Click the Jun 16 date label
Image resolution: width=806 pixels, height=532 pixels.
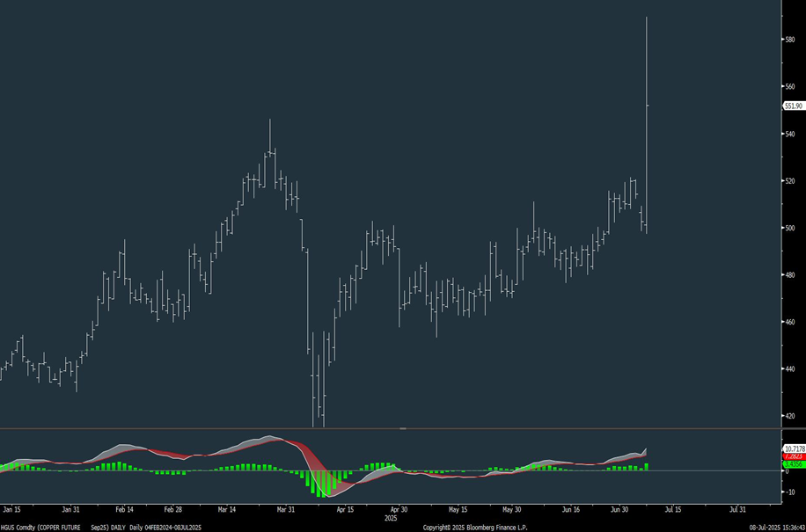point(571,510)
